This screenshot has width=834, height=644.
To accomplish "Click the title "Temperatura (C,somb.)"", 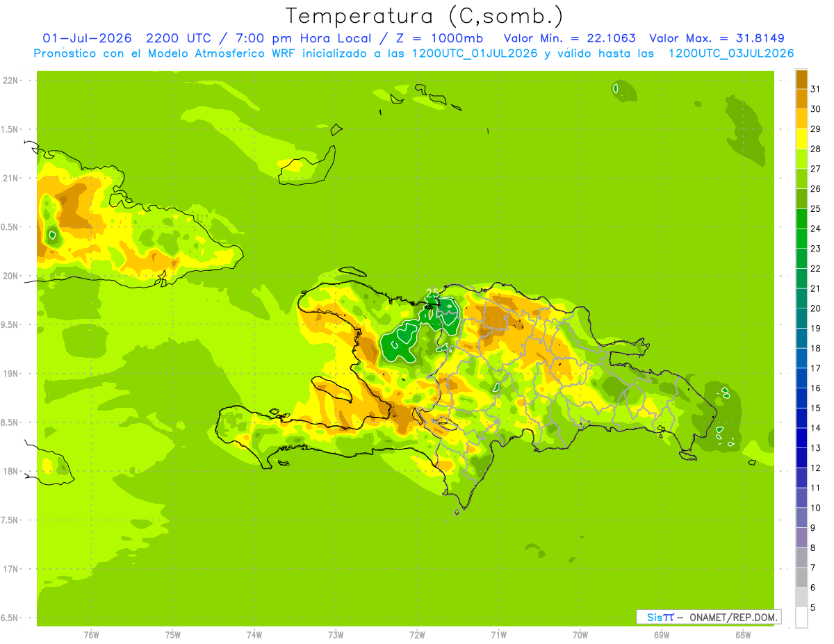I will coord(424,16).
